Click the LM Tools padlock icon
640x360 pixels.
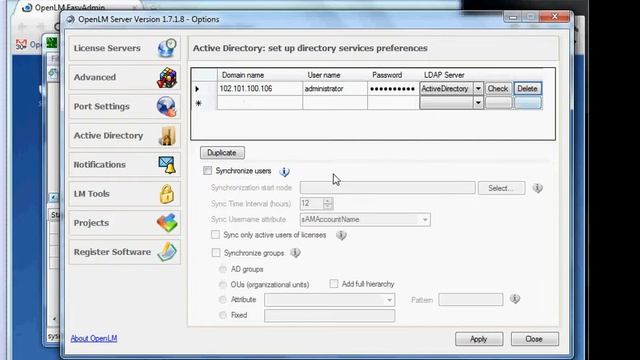tap(167, 194)
